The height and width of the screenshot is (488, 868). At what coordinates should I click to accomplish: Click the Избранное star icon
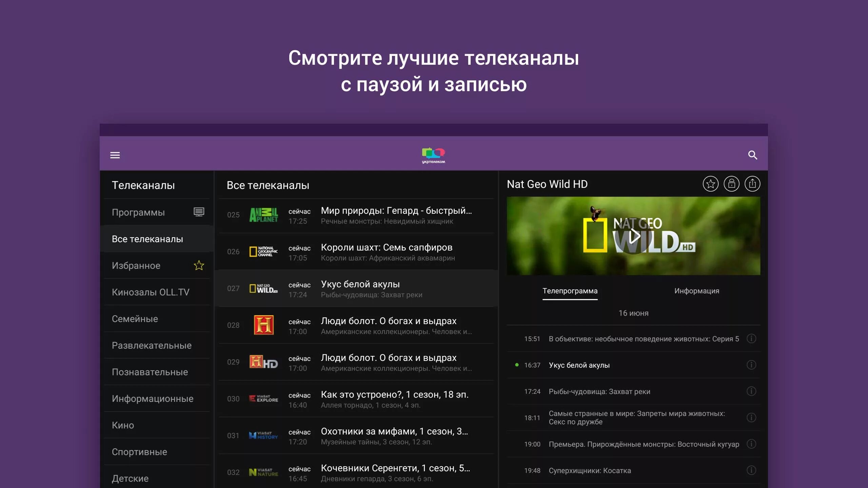pos(199,265)
